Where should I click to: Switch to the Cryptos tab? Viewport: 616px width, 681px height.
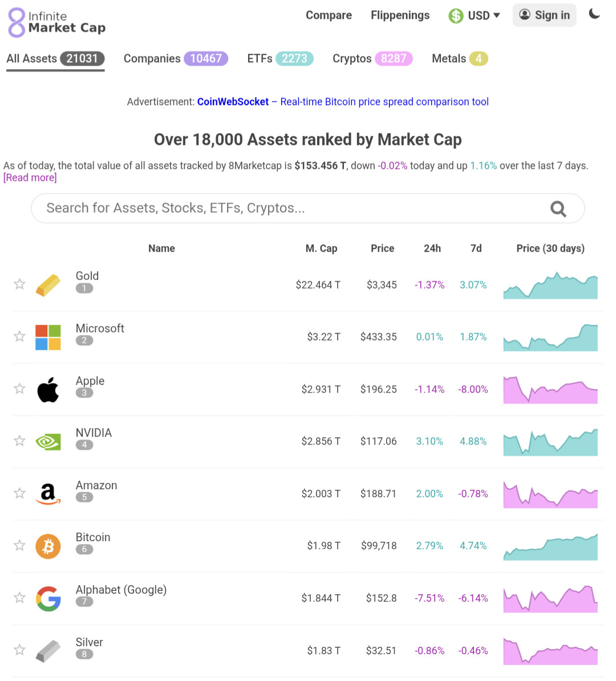[x=372, y=59]
